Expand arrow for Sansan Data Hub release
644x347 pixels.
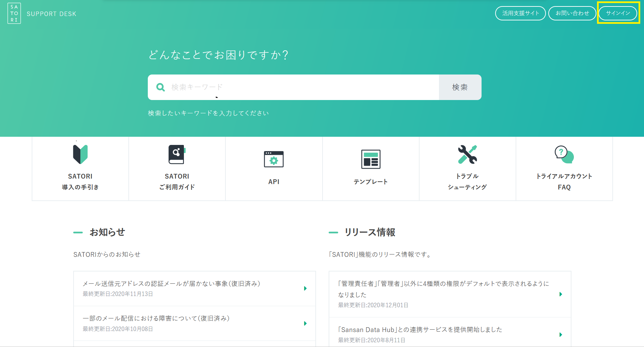click(561, 335)
